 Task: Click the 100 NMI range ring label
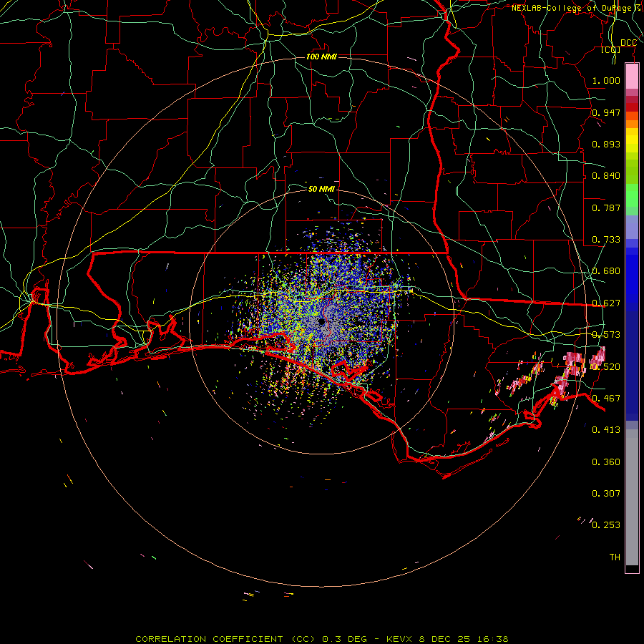321,57
